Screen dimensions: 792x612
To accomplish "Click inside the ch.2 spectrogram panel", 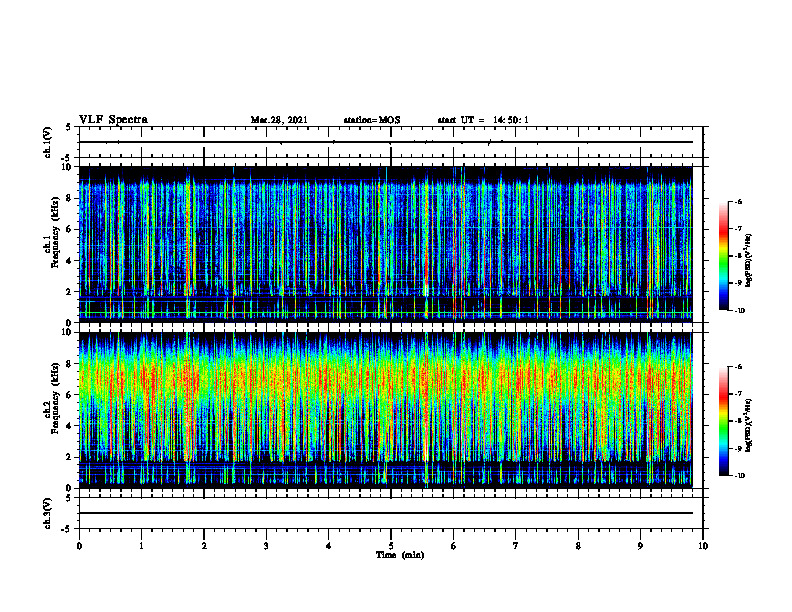I will (x=386, y=410).
